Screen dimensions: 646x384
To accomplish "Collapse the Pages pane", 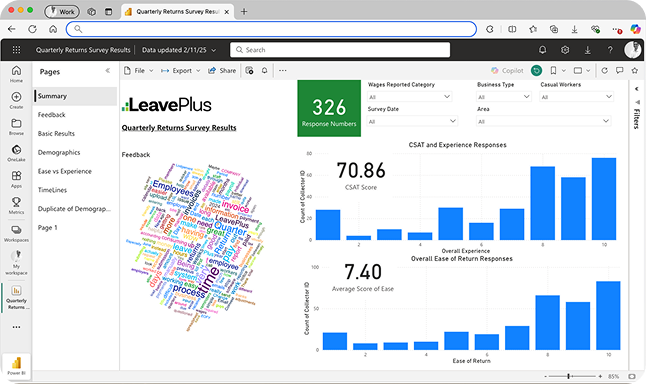I will [108, 70].
